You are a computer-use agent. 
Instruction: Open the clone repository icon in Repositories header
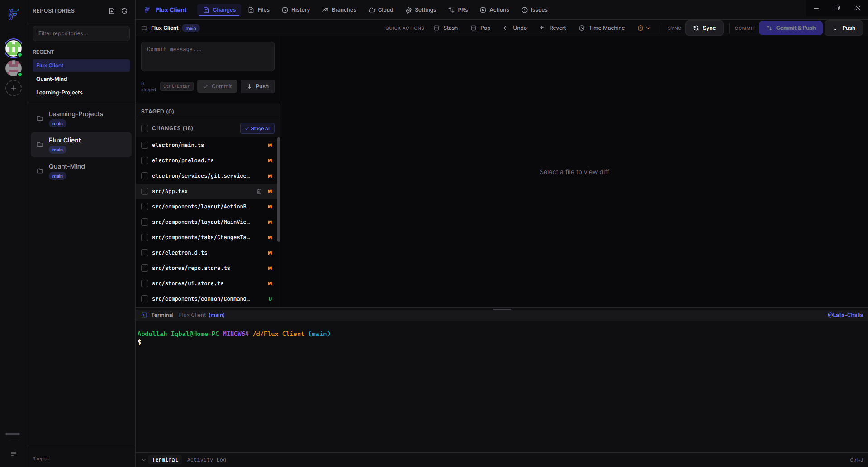[111, 10]
